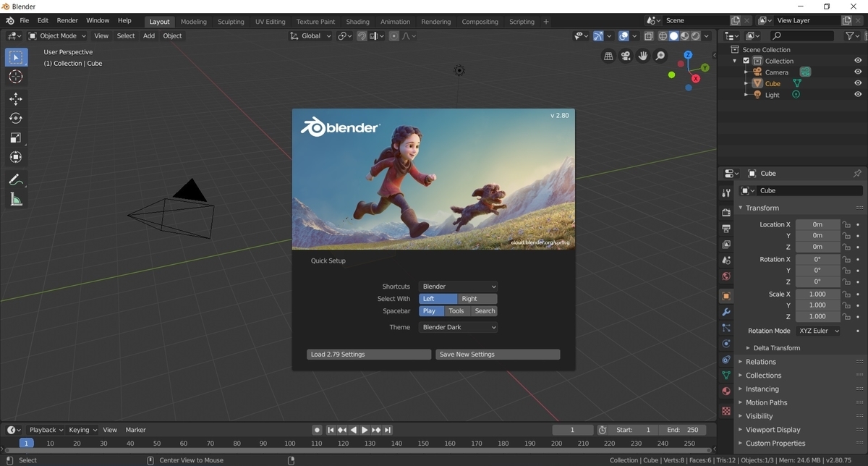Click the pan view hand icon
868x466 pixels.
click(x=643, y=56)
